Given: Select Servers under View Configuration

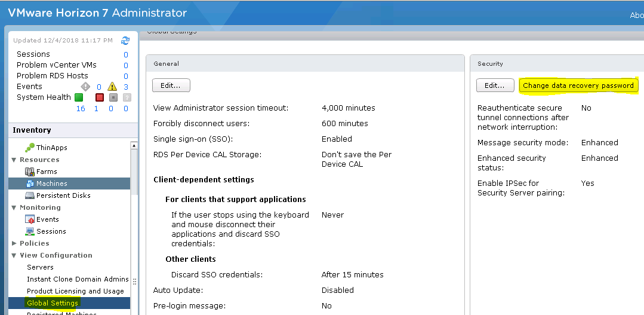Looking at the screenshot, I should 40,267.
